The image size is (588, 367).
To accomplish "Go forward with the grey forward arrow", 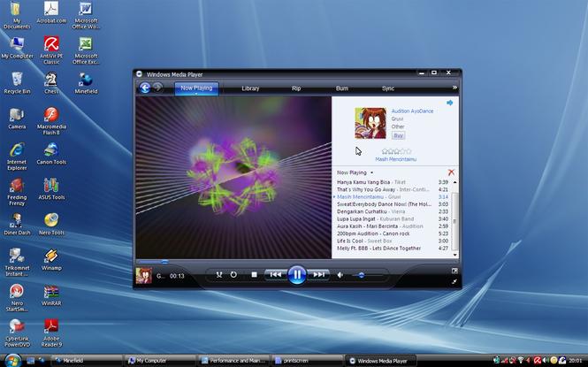I will point(158,88).
